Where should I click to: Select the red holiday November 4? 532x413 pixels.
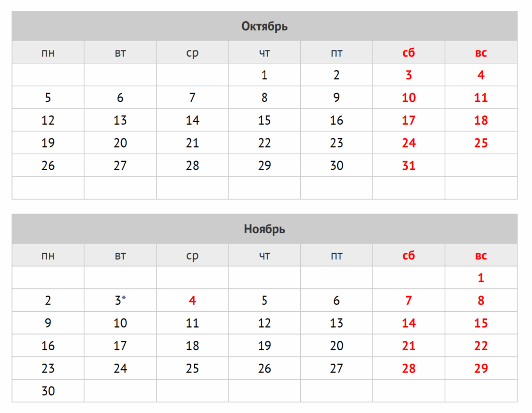click(x=192, y=300)
